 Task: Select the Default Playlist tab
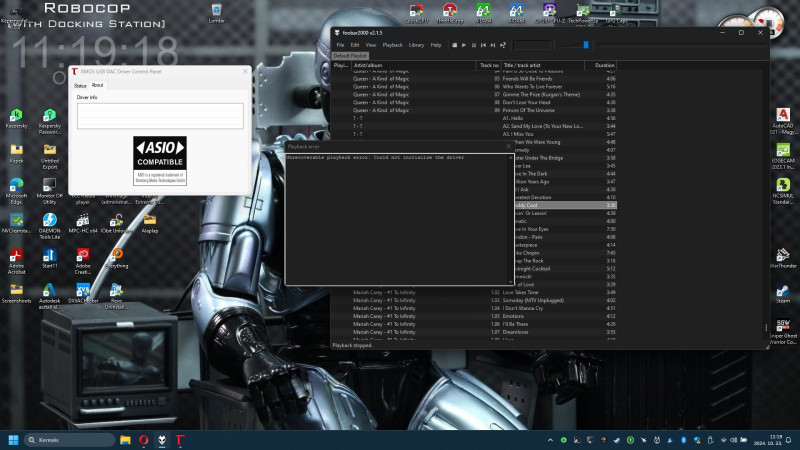click(350, 56)
